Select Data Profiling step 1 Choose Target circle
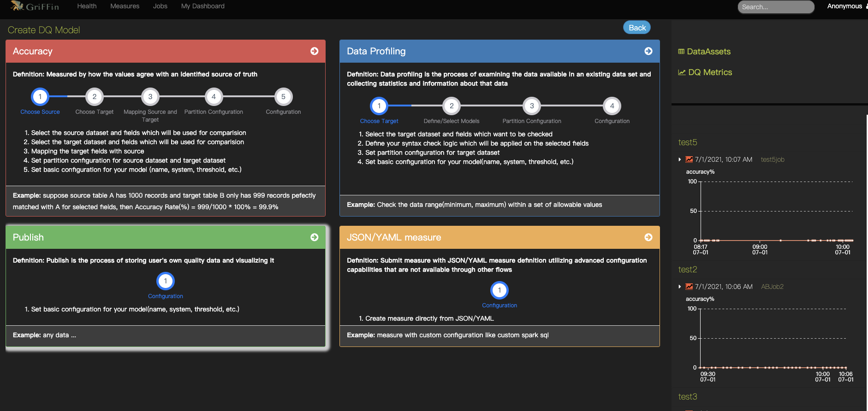This screenshot has width=868, height=411. coord(379,106)
